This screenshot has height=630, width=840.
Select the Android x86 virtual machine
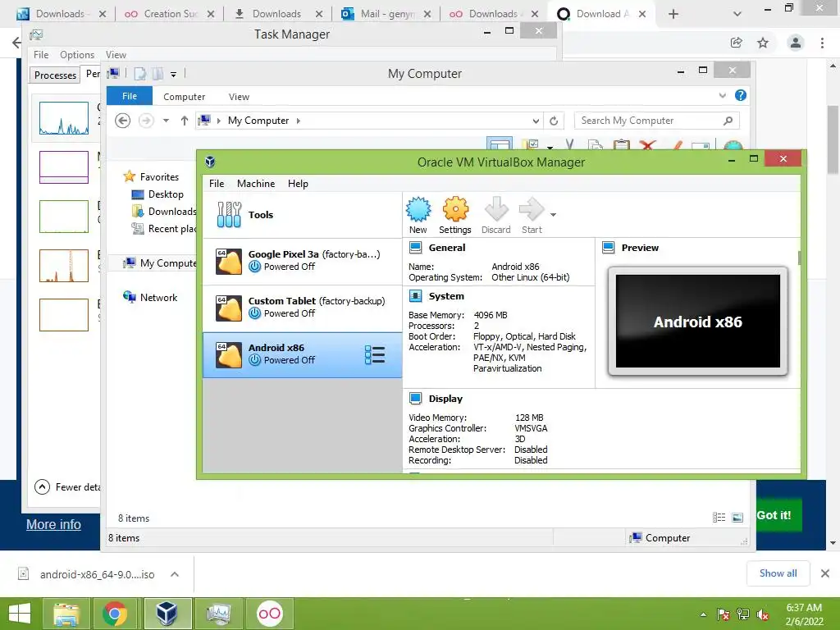coord(303,354)
